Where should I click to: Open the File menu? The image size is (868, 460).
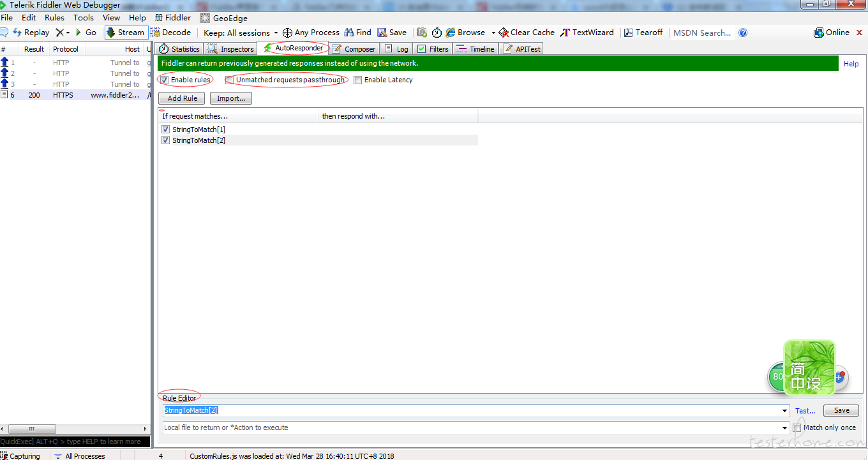point(7,18)
